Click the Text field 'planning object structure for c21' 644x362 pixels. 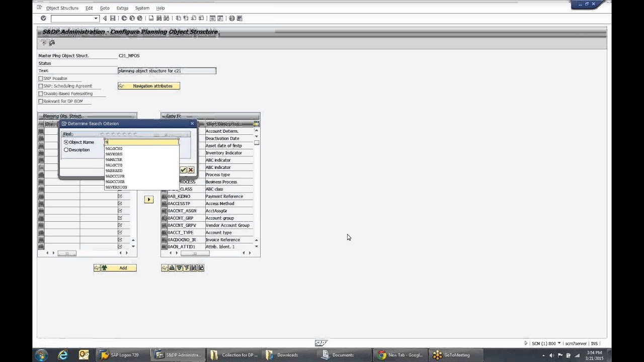(167, 71)
